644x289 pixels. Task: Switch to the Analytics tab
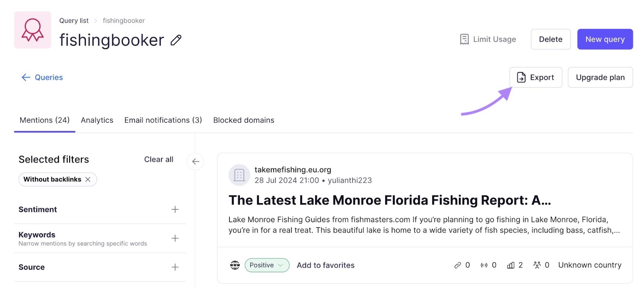tap(97, 120)
